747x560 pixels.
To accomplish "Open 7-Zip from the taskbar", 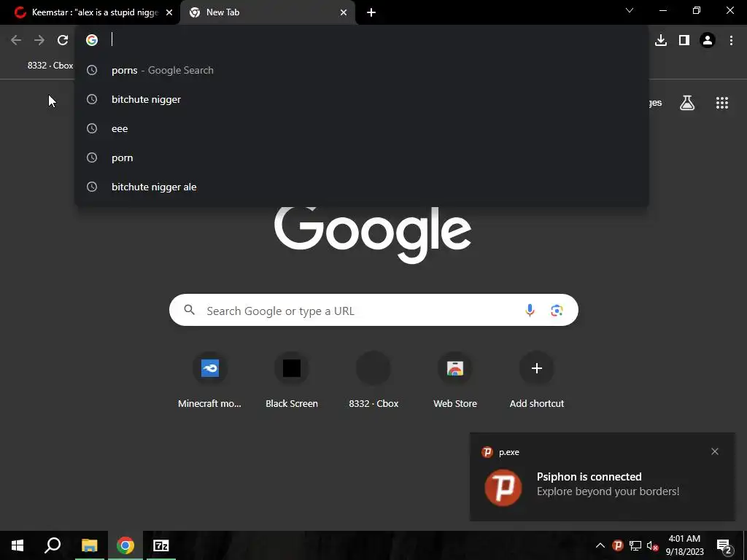I will point(161,545).
